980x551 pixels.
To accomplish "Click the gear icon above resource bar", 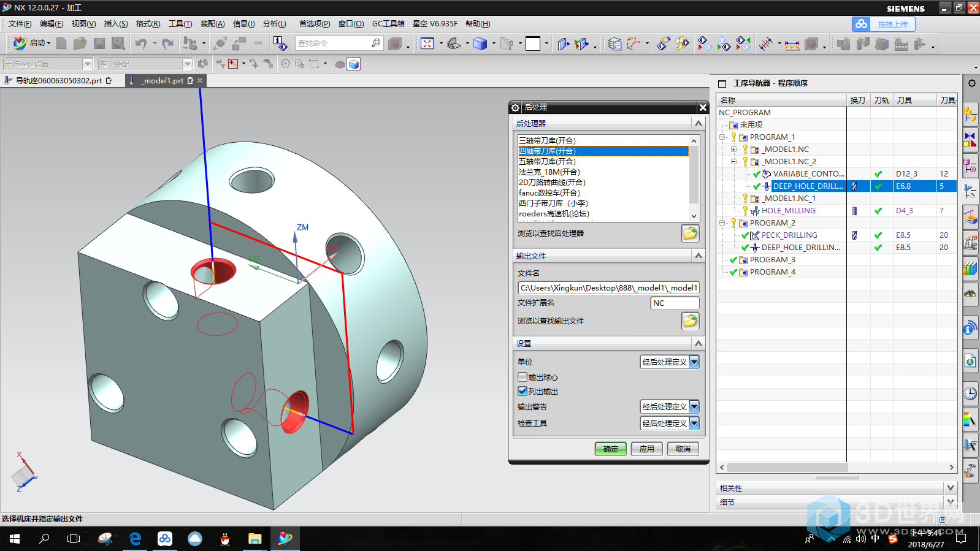I will [x=971, y=83].
